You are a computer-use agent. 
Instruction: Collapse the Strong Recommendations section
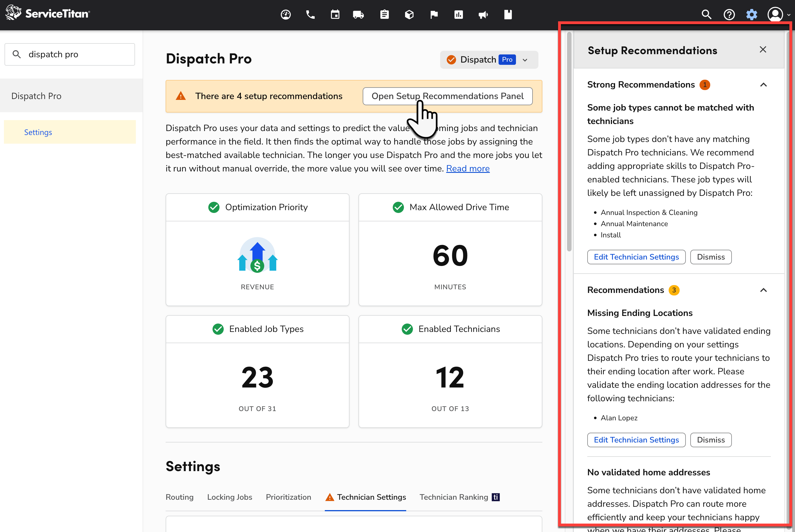[x=763, y=85]
